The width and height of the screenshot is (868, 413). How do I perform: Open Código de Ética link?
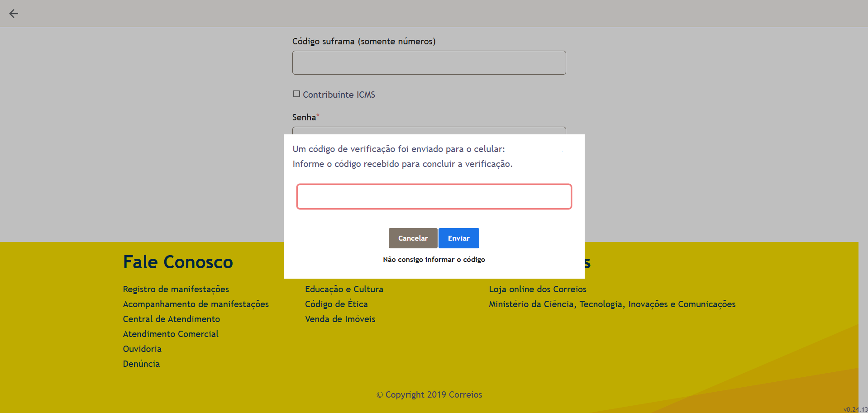pos(336,304)
